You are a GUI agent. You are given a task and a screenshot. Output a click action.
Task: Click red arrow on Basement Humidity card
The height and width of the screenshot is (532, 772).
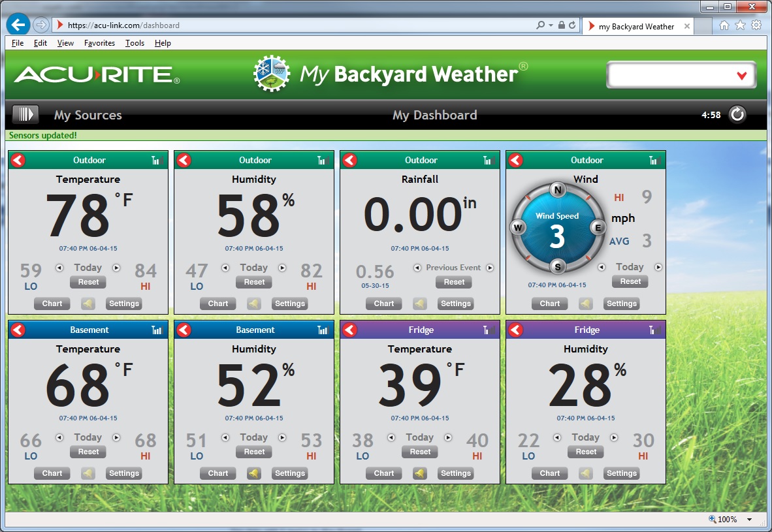[184, 330]
